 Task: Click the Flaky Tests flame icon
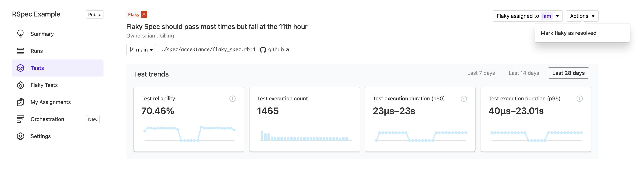[x=20, y=85]
